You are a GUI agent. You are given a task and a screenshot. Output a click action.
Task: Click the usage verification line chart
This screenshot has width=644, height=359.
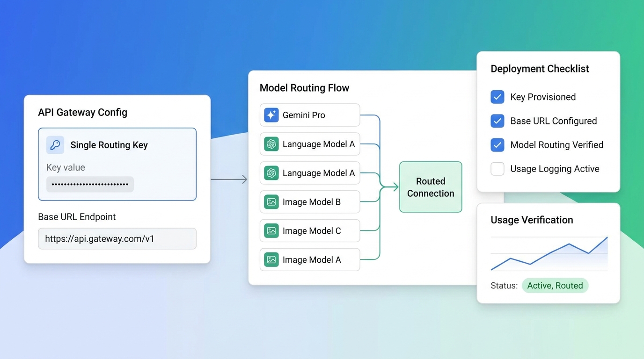click(x=549, y=253)
